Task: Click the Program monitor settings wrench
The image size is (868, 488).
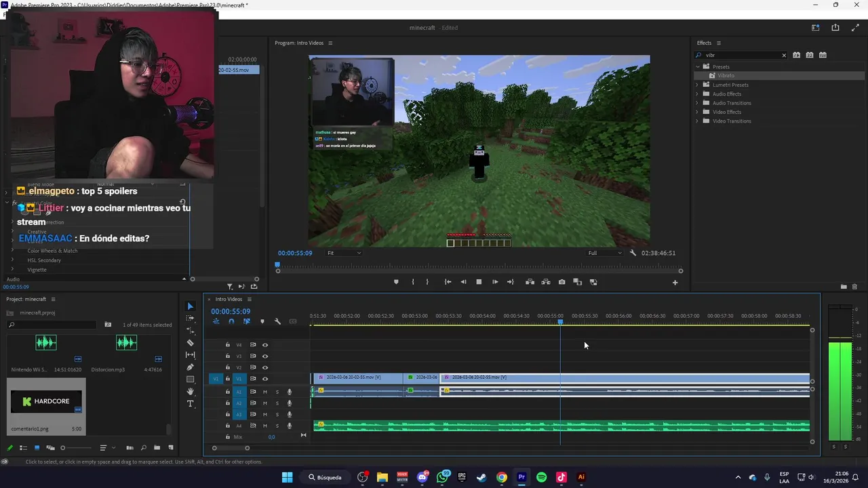Action: 633,253
